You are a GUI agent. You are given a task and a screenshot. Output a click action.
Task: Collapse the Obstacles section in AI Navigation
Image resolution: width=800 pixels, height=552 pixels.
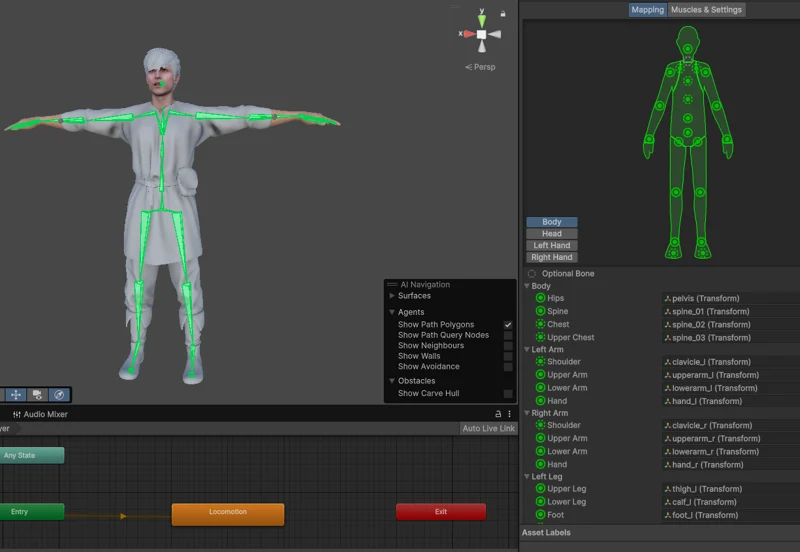(392, 381)
